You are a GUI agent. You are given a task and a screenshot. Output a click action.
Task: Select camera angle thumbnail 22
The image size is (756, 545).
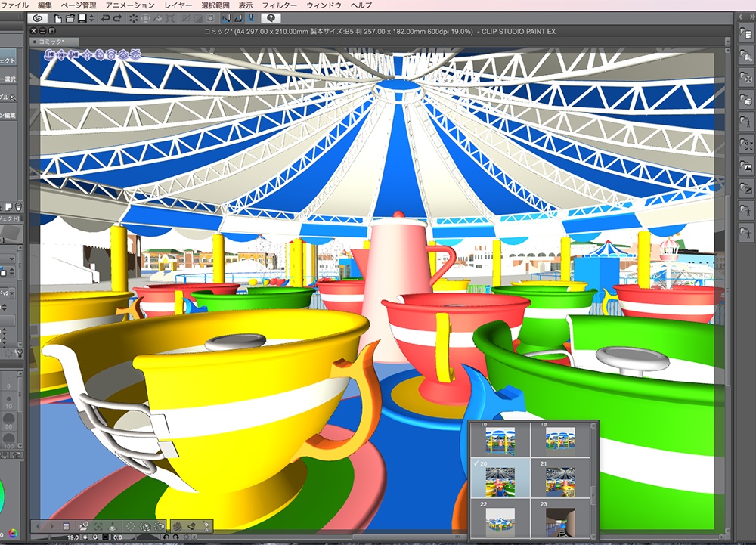[500, 519]
